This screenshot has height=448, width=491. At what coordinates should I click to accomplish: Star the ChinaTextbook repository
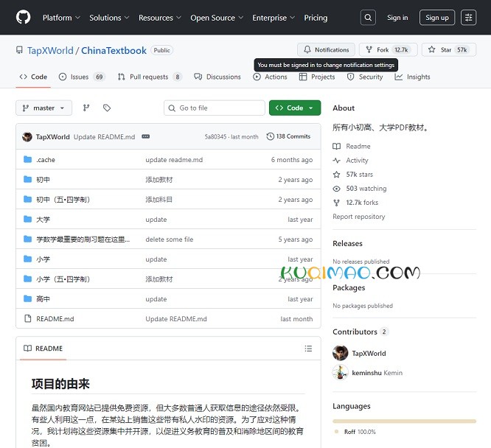[x=449, y=50]
